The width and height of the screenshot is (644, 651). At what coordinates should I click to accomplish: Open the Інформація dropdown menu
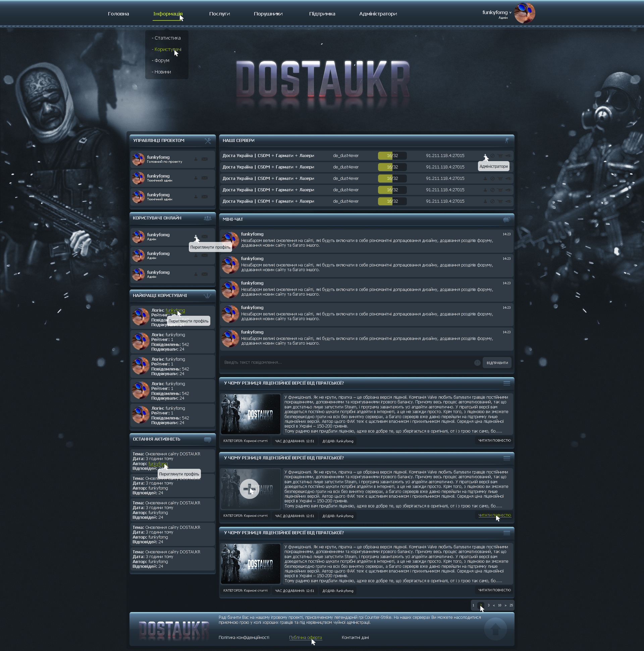pyautogui.click(x=168, y=14)
